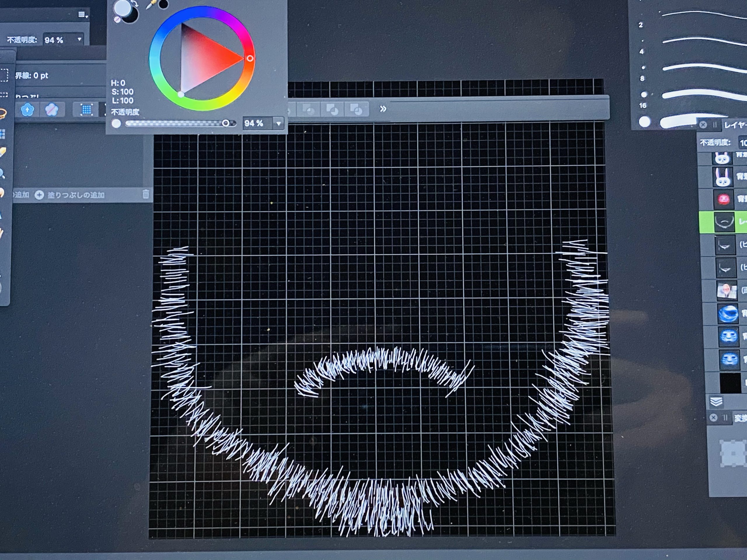Select the pencil tool in the tools strip
The height and width of the screenshot is (560, 747).
coord(3,153)
